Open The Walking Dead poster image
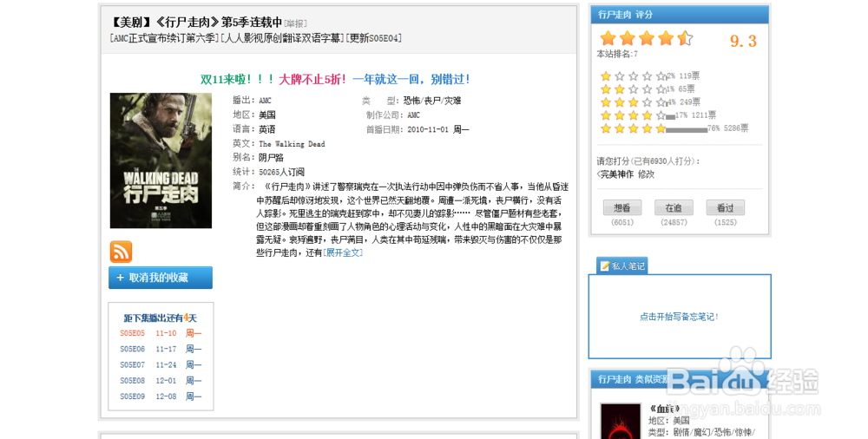868x439 pixels. [161, 161]
